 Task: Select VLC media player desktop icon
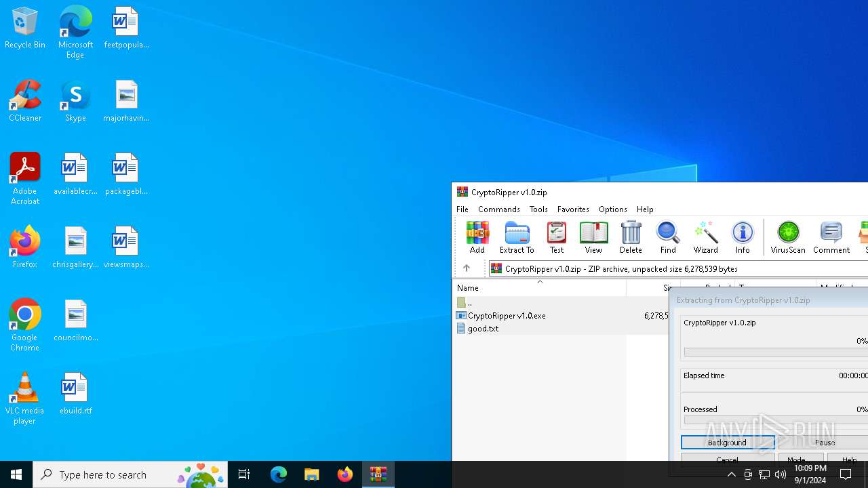coord(25,399)
